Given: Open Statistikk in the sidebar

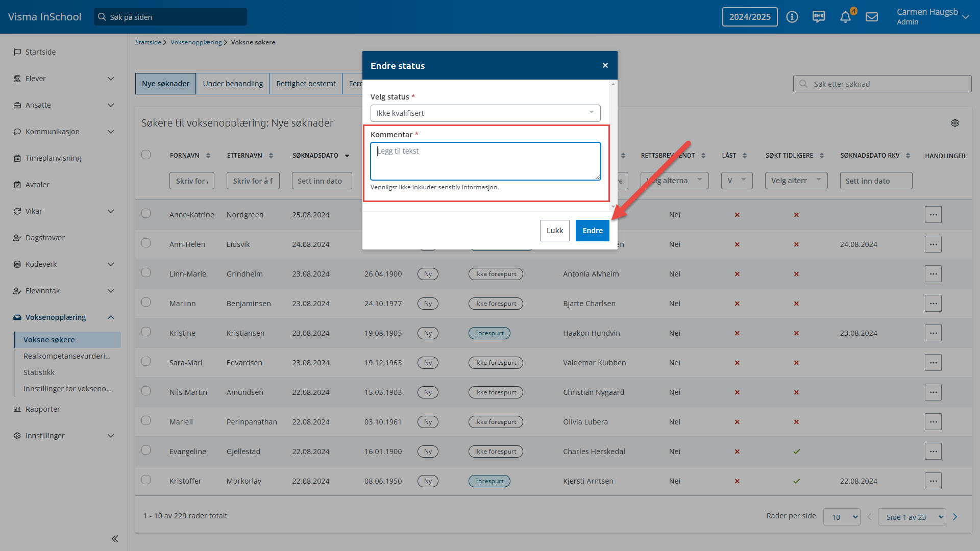Looking at the screenshot, I should [x=39, y=372].
